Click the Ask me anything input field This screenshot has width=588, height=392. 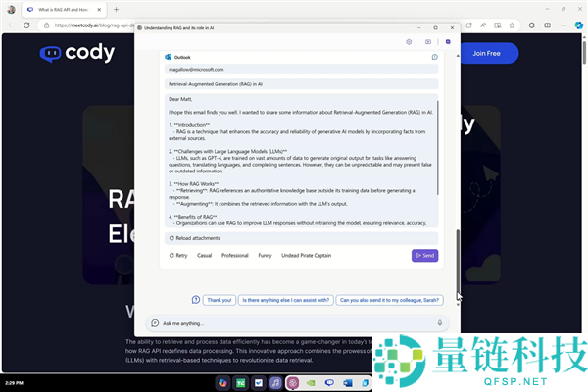[x=297, y=323]
